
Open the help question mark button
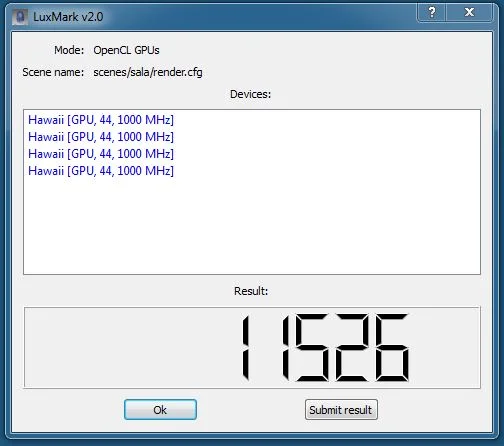coord(432,13)
